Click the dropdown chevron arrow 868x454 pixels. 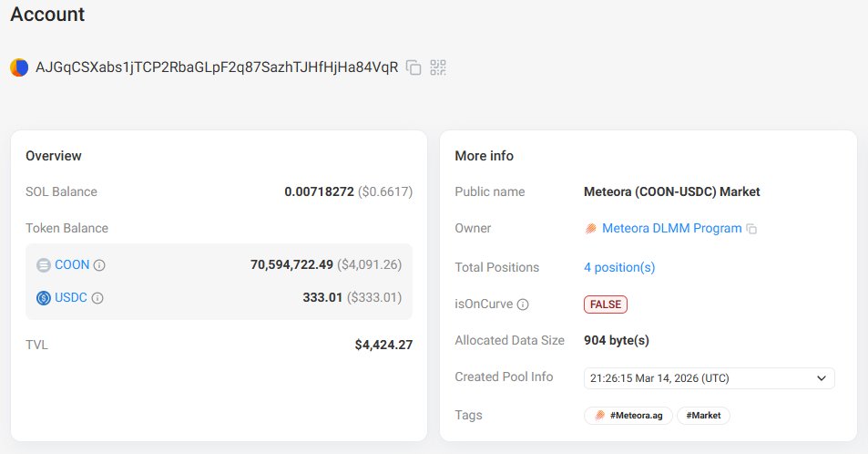click(822, 378)
